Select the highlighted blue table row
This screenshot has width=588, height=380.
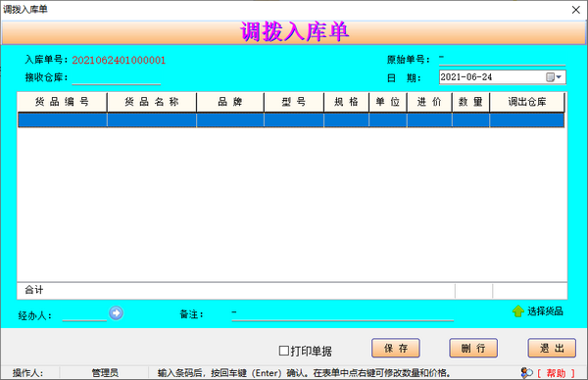click(291, 119)
